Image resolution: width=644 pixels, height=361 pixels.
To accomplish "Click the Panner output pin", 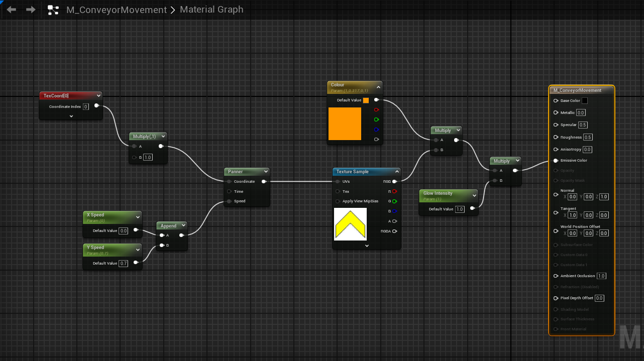I will [264, 182].
